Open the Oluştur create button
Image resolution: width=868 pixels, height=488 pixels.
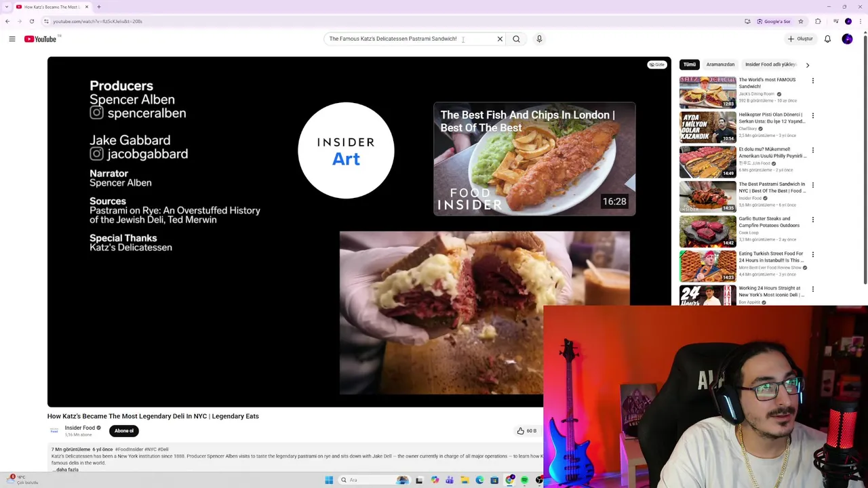pyautogui.click(x=800, y=39)
